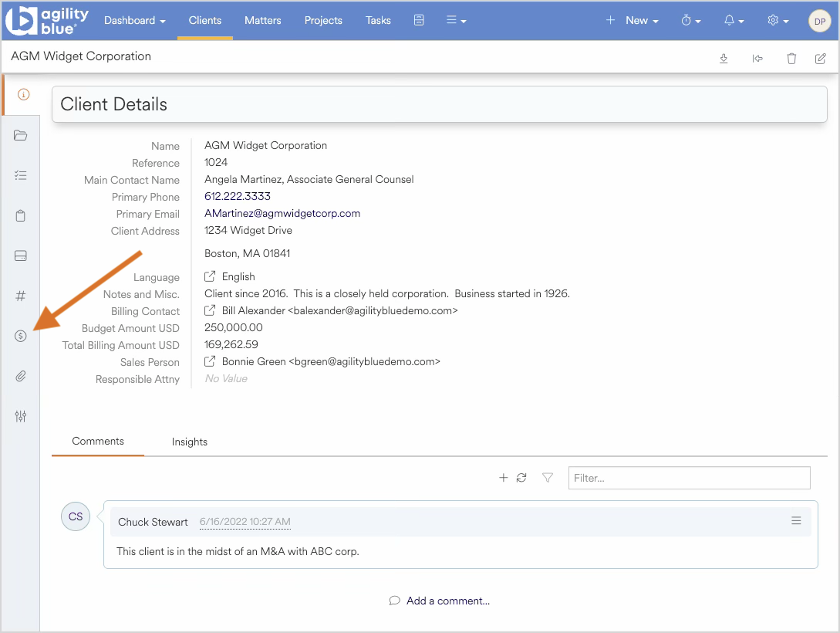Viewport: 840px width, 633px height.
Task: Expand the hamburger more-menu in top nav
Action: coord(456,20)
